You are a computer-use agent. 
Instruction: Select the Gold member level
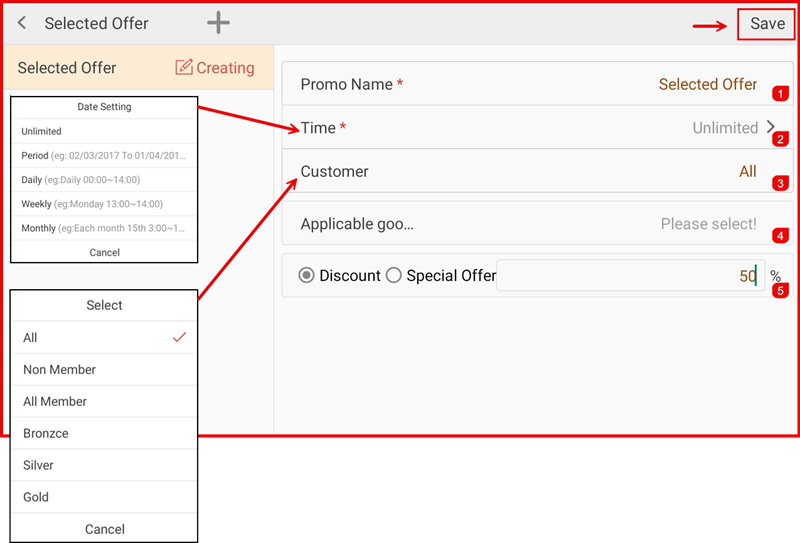click(x=36, y=497)
